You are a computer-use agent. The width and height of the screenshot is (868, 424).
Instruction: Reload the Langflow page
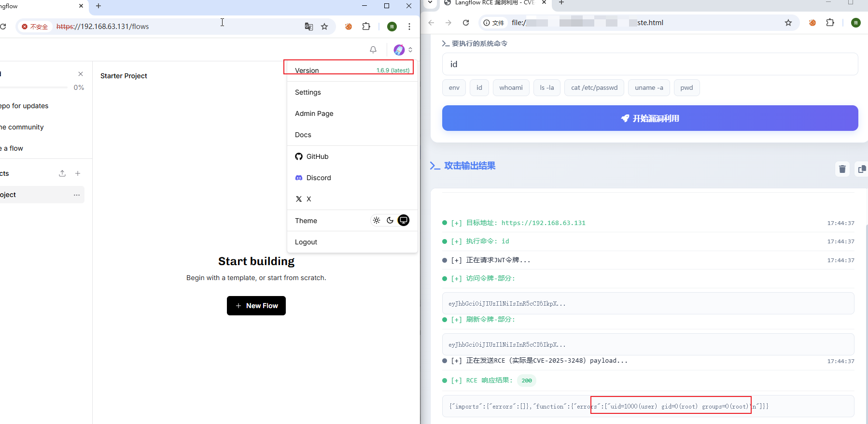pyautogui.click(x=3, y=27)
